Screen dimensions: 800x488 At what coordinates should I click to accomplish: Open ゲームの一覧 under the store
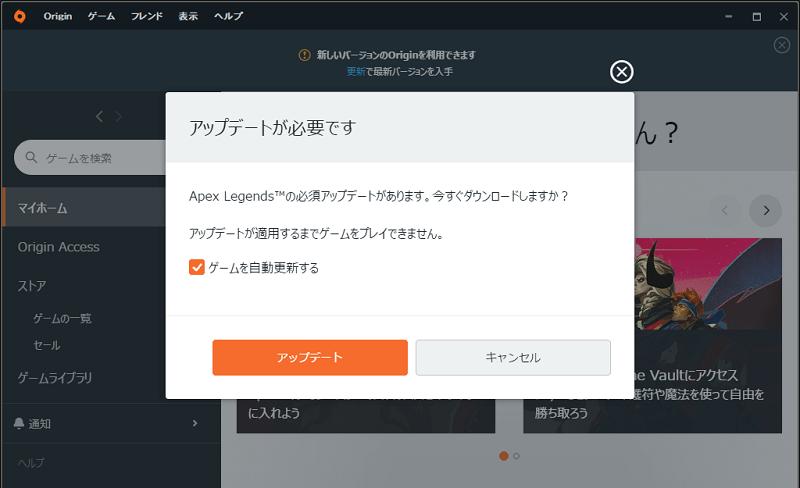pyautogui.click(x=62, y=319)
